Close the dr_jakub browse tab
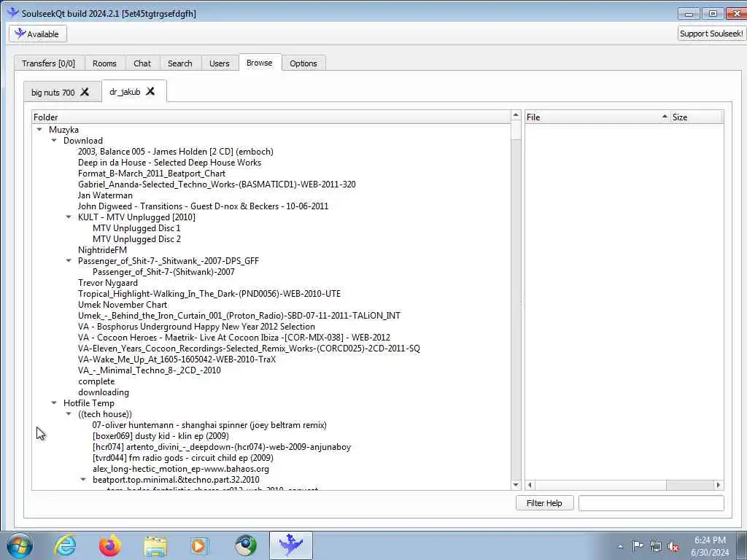Image resolution: width=747 pixels, height=560 pixels. [x=150, y=91]
